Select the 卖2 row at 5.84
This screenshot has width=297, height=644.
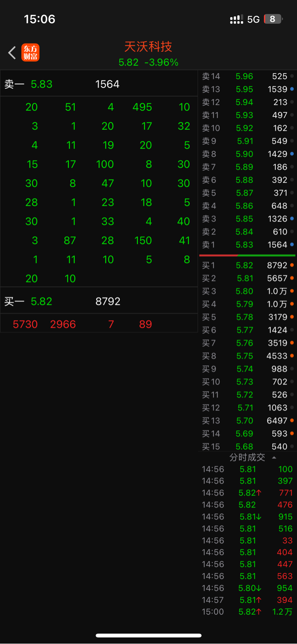[x=247, y=232]
